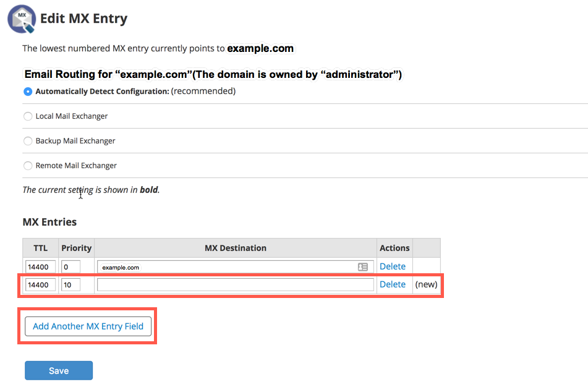The image size is (588, 387).
Task: Click the TTL field of the new MX entry
Action: 41,285
